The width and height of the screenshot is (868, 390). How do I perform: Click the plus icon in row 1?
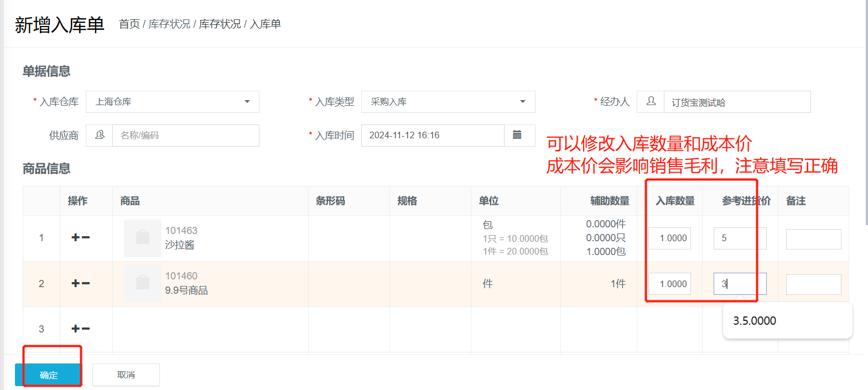tap(75, 237)
